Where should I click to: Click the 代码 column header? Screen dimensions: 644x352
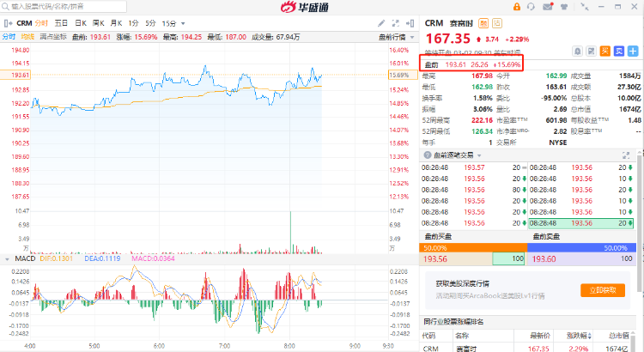click(428, 336)
